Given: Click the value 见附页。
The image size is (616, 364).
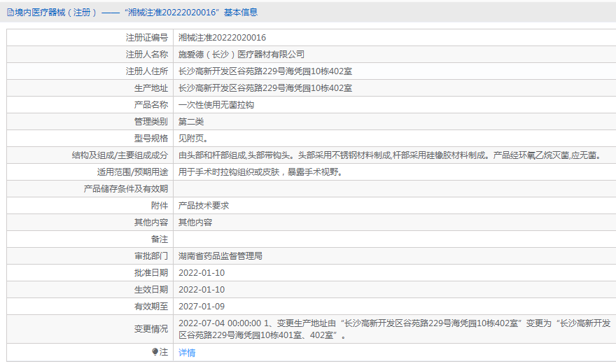Looking at the screenshot, I should click(x=193, y=139).
